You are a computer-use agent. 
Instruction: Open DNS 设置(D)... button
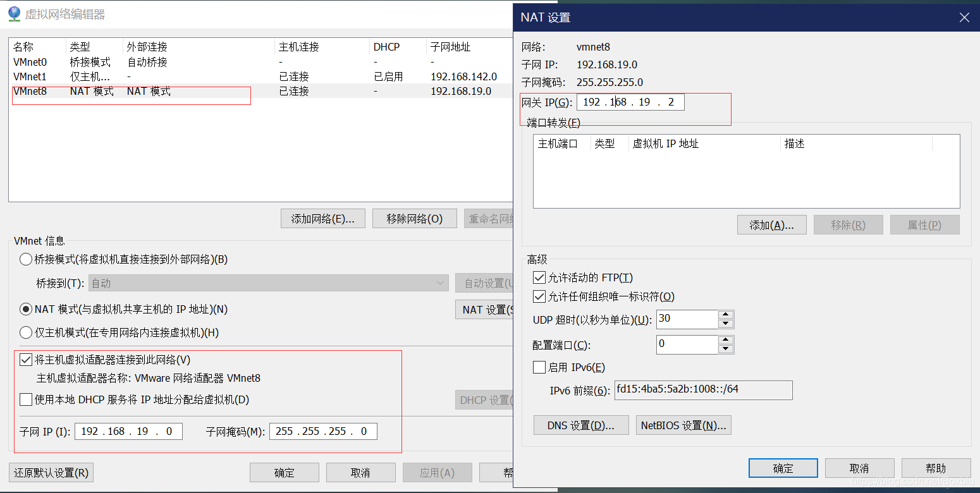coord(581,425)
